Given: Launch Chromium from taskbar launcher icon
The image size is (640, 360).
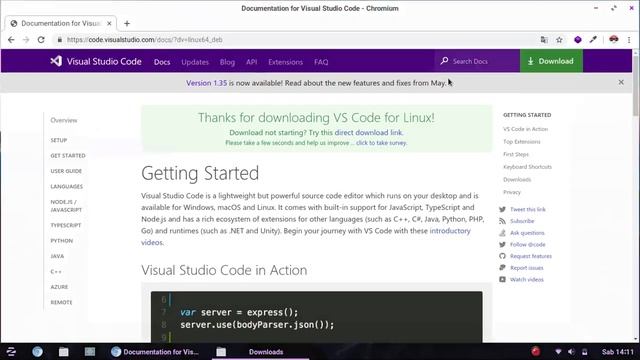Looking at the screenshot, I should click(38, 351).
